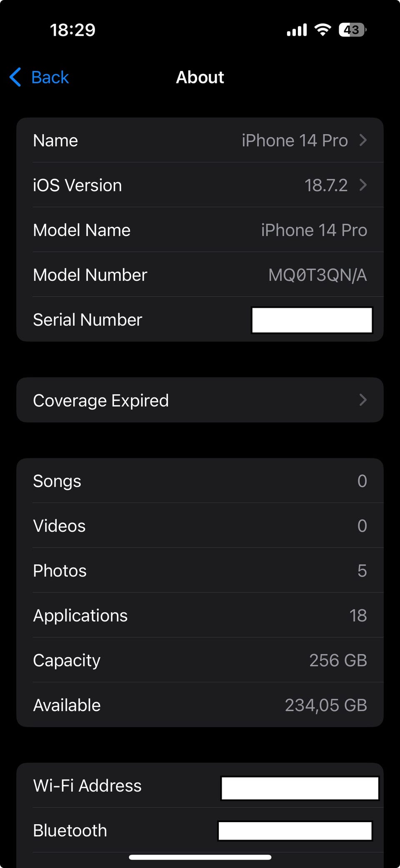Select the iOS Version row
The image size is (400, 868).
pos(200,185)
